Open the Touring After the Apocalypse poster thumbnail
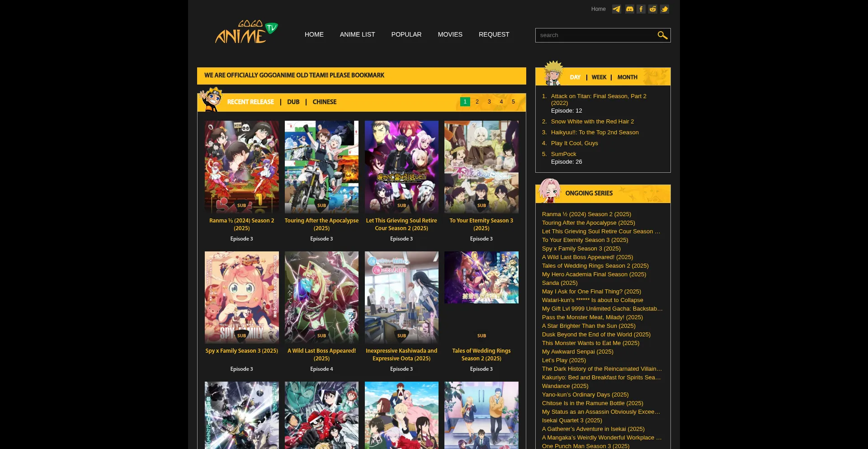Screen dimensions: 868x449 coord(321,166)
